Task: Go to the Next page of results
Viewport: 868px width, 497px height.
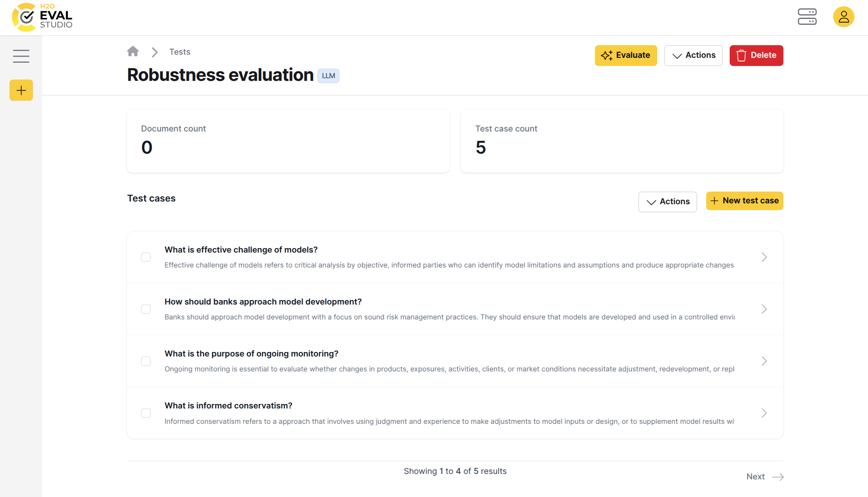Action: [x=755, y=476]
